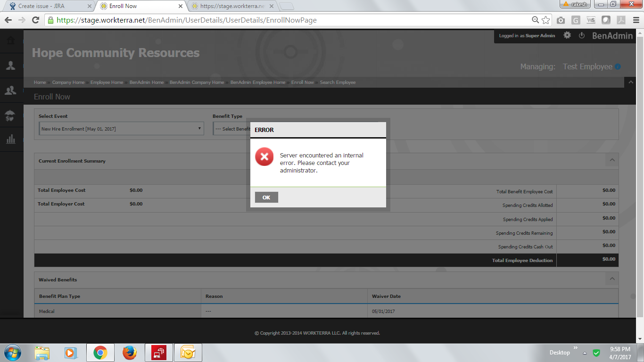Bookmark page with star icon
The image size is (644, 362).
[x=546, y=20]
